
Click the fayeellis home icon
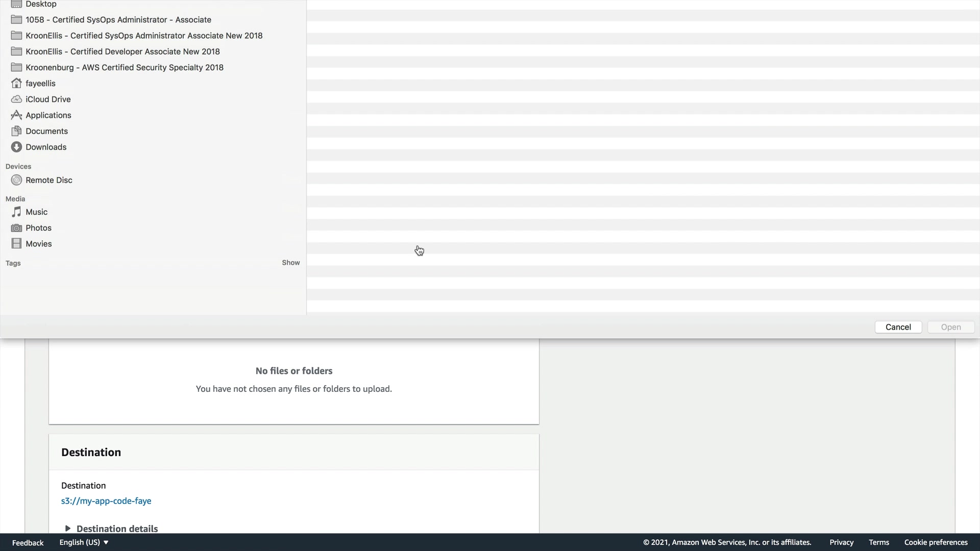pyautogui.click(x=16, y=83)
